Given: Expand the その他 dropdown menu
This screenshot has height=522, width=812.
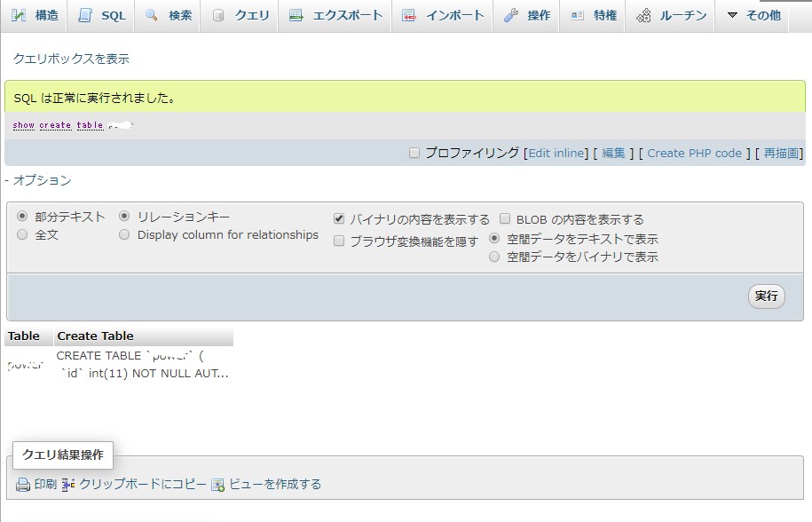Looking at the screenshot, I should pyautogui.click(x=753, y=16).
